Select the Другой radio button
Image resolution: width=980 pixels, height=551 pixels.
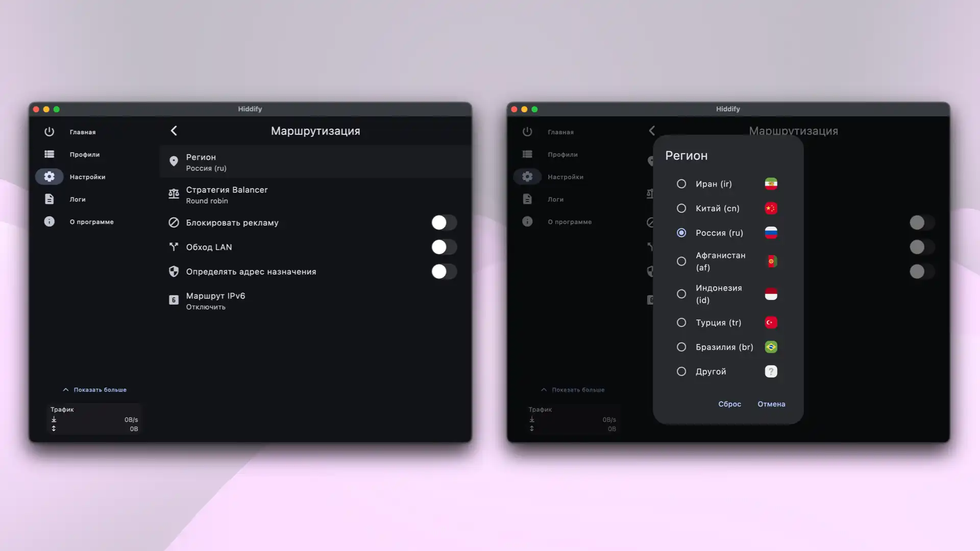(x=681, y=371)
